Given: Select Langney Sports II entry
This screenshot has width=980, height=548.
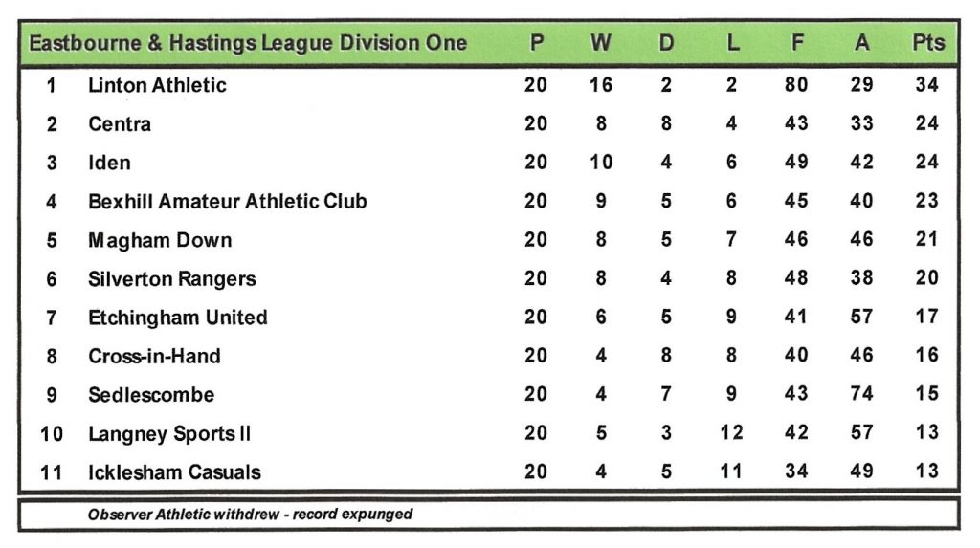Looking at the screenshot, I should tap(169, 434).
